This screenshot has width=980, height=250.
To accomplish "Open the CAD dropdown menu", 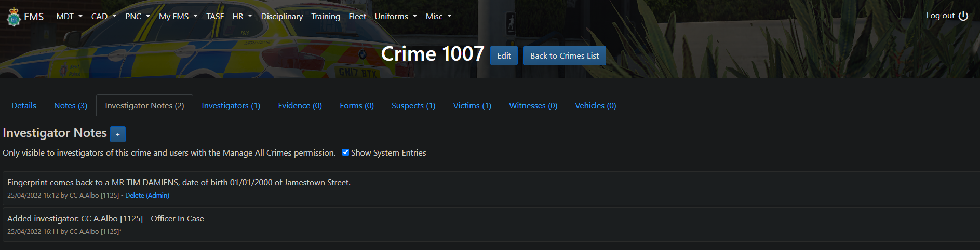I will tap(103, 17).
